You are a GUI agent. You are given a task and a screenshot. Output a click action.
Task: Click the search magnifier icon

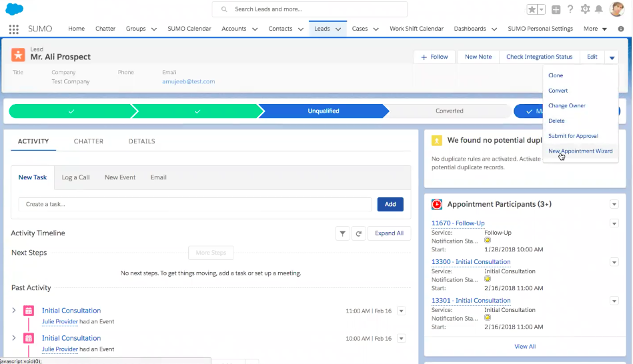pos(224,9)
